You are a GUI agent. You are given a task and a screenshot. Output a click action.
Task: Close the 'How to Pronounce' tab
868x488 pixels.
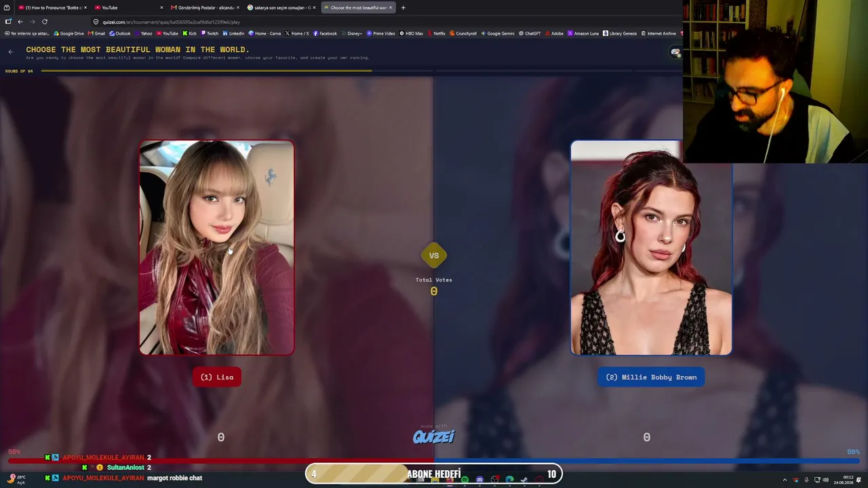pyautogui.click(x=85, y=7)
